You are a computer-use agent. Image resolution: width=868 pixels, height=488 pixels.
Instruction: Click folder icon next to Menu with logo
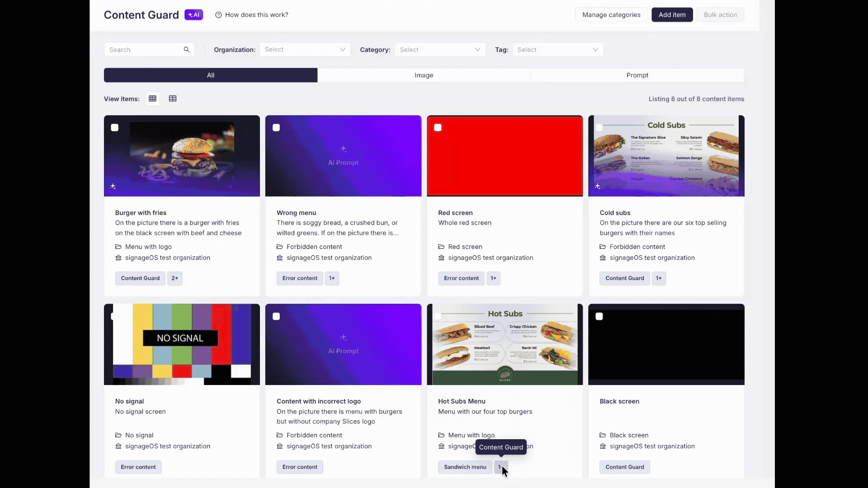tap(118, 247)
